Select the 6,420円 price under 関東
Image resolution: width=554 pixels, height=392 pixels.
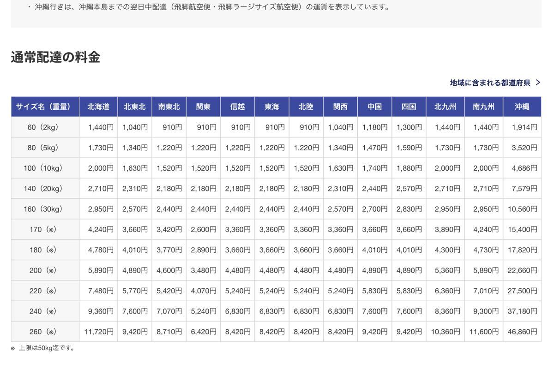[204, 332]
